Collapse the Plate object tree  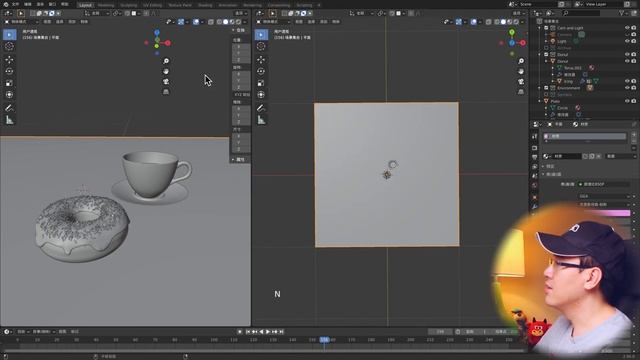[540, 101]
